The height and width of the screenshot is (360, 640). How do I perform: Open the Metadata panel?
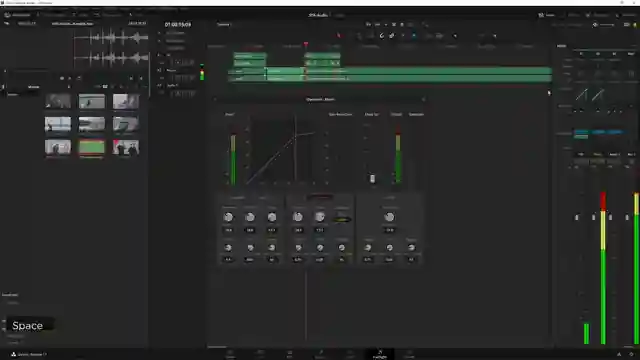(598, 15)
